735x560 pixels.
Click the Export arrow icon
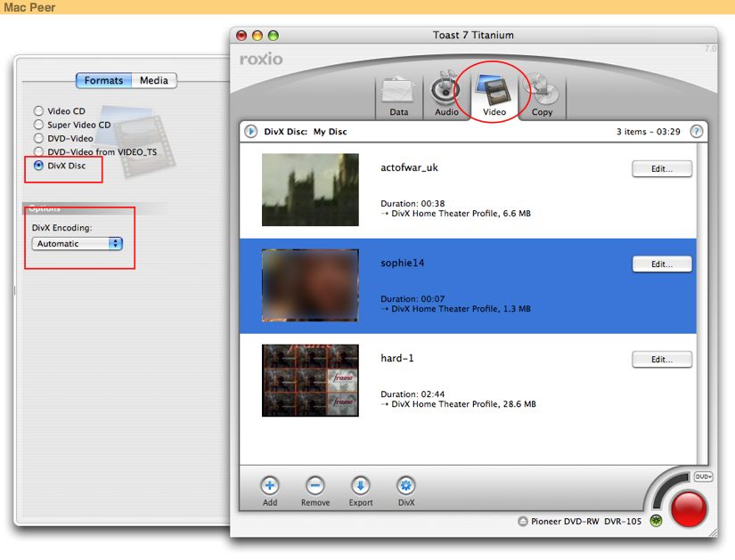[x=361, y=486]
